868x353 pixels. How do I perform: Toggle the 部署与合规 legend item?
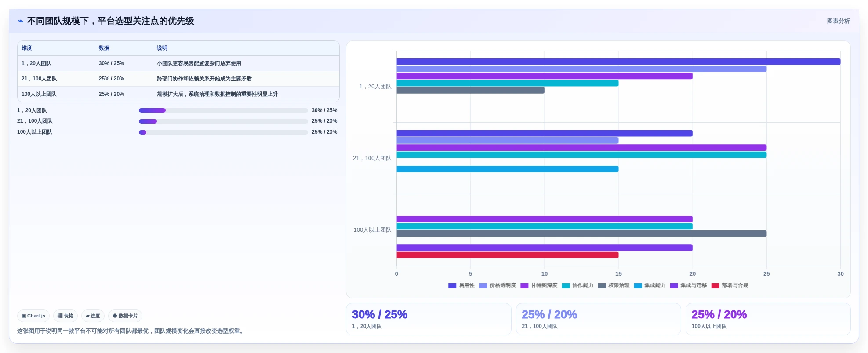(x=730, y=286)
